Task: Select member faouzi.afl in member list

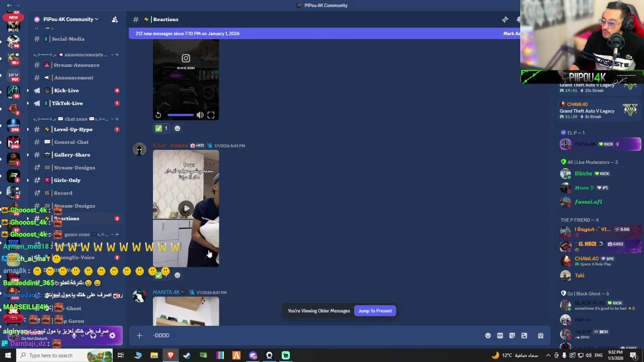Action: click(600, 202)
